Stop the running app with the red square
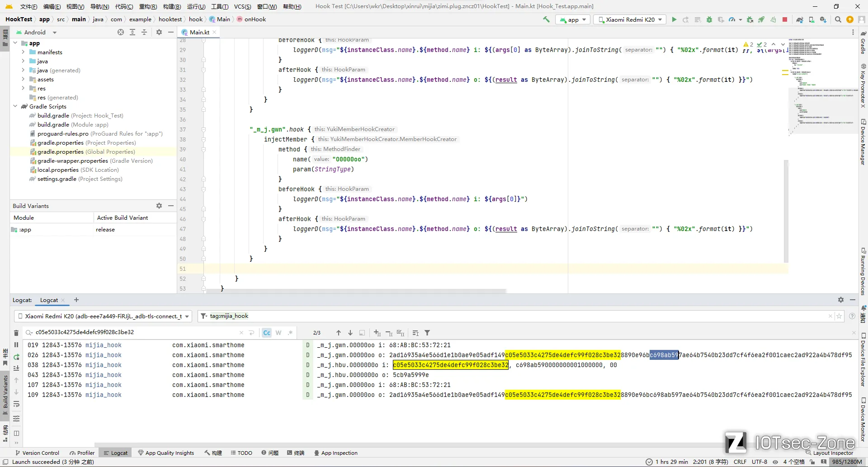 click(785, 19)
